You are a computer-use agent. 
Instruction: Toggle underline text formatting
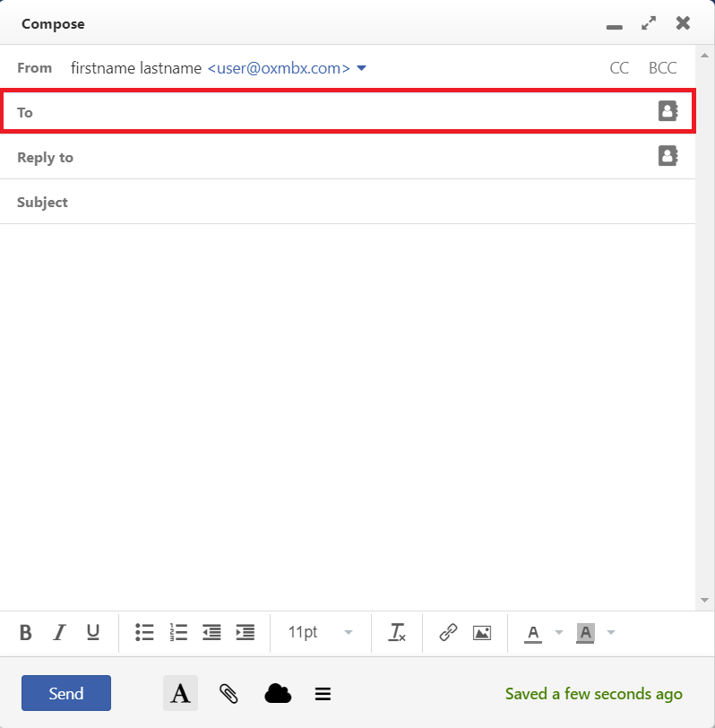(x=93, y=633)
